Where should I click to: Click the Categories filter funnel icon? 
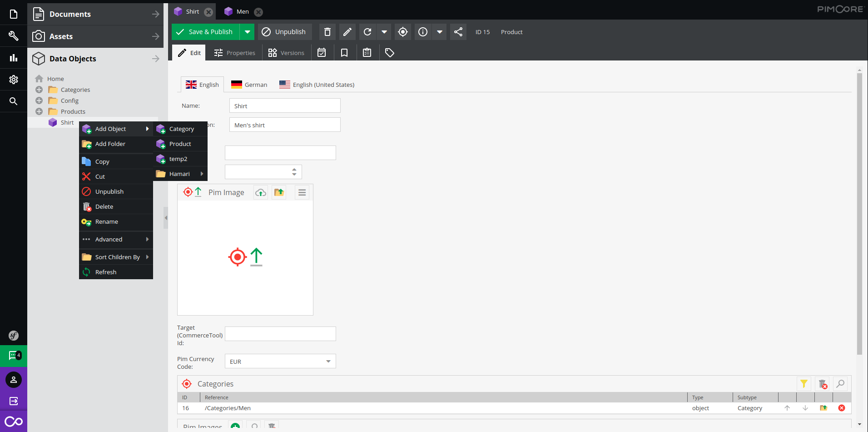click(x=804, y=384)
